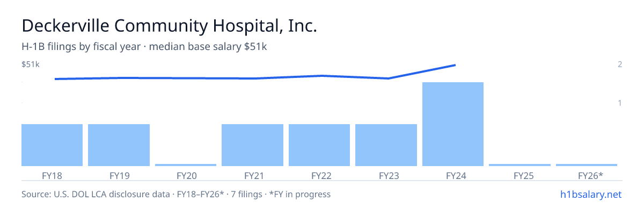This screenshot has width=644, height=215.
Task: Click the FY23 filings bar
Action: [386, 145]
